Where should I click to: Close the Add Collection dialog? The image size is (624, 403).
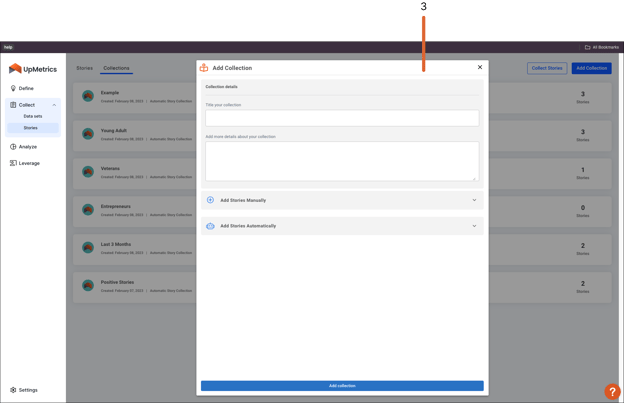tap(480, 67)
